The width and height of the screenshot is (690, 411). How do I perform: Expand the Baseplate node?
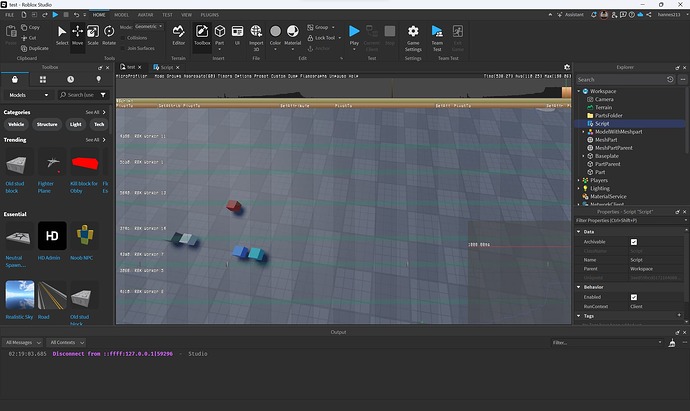point(584,156)
